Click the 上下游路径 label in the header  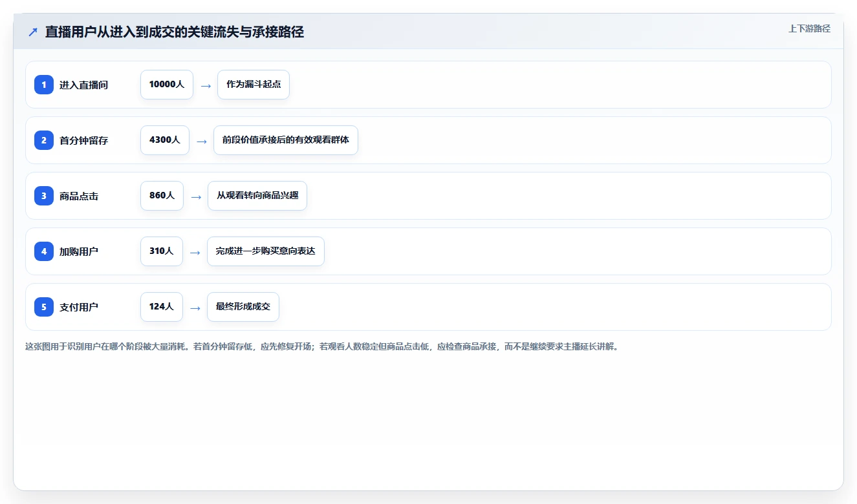[x=809, y=28]
